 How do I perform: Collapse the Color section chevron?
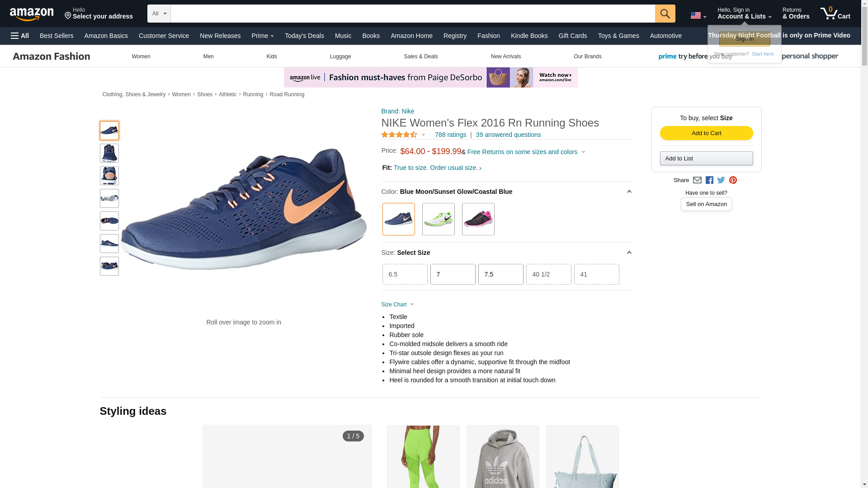coord(629,192)
